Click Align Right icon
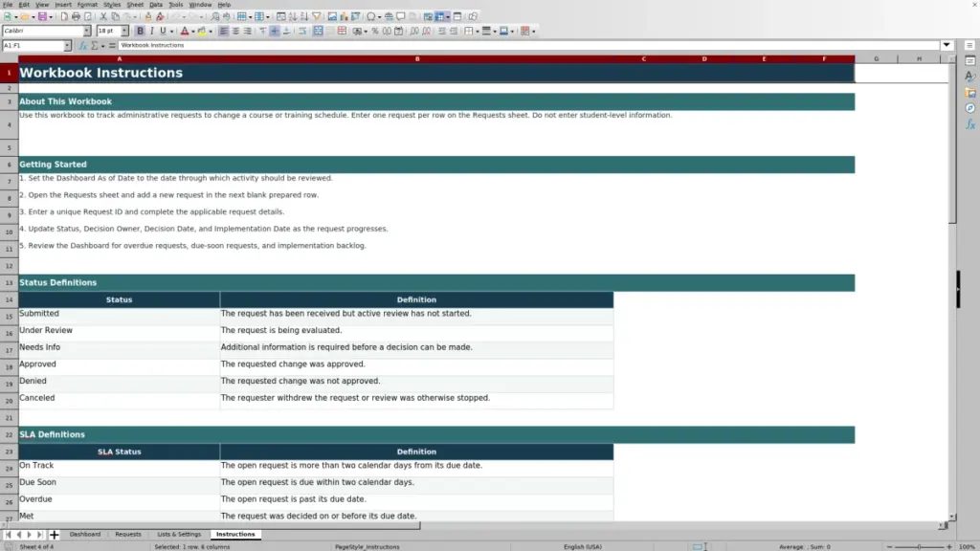980x551 pixels. [248, 31]
